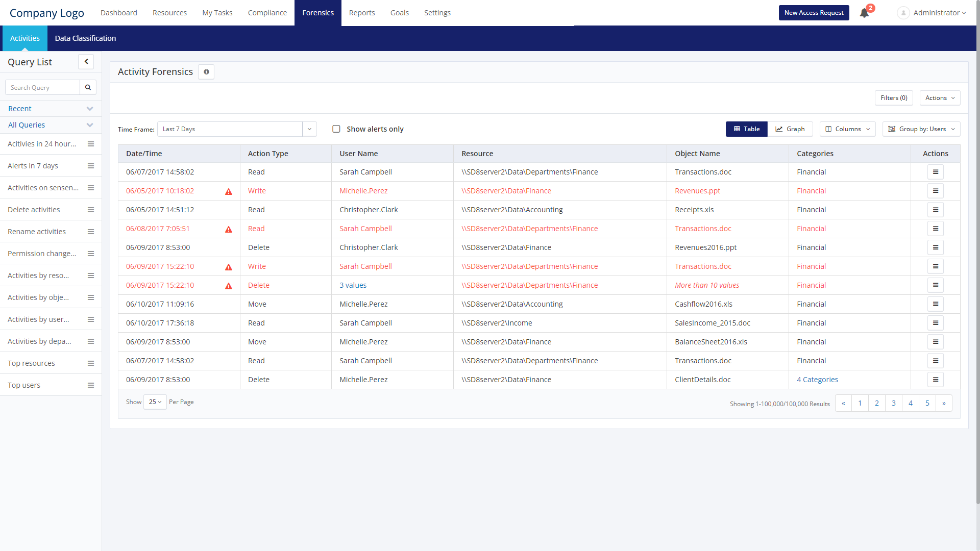This screenshot has width=980, height=551.
Task: Open the Columns dropdown
Action: [x=847, y=129]
